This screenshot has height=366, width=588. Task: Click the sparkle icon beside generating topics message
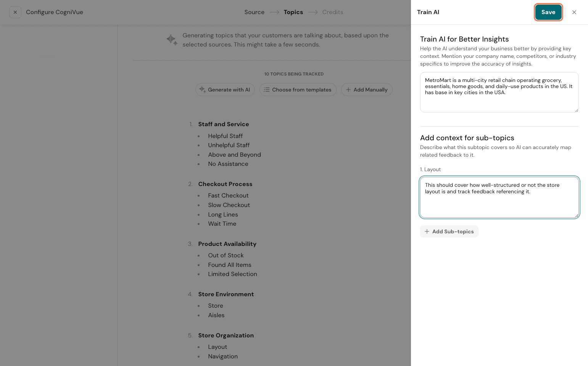click(x=172, y=40)
